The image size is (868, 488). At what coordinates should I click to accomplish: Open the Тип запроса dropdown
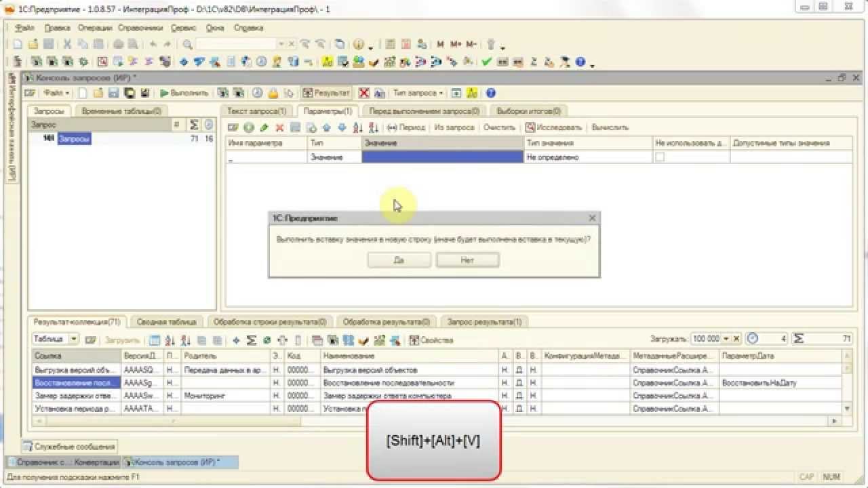tap(418, 94)
